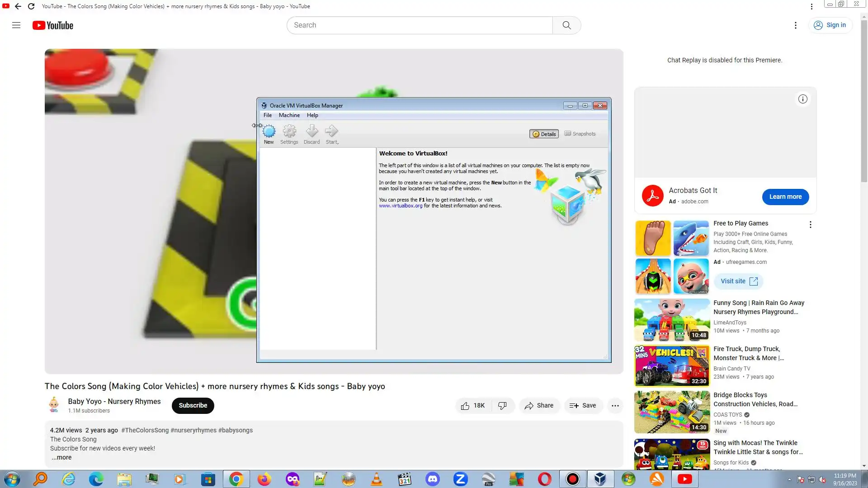Image resolution: width=868 pixels, height=488 pixels.
Task: Open YouTube hamburger guide menu
Action: tap(16, 25)
